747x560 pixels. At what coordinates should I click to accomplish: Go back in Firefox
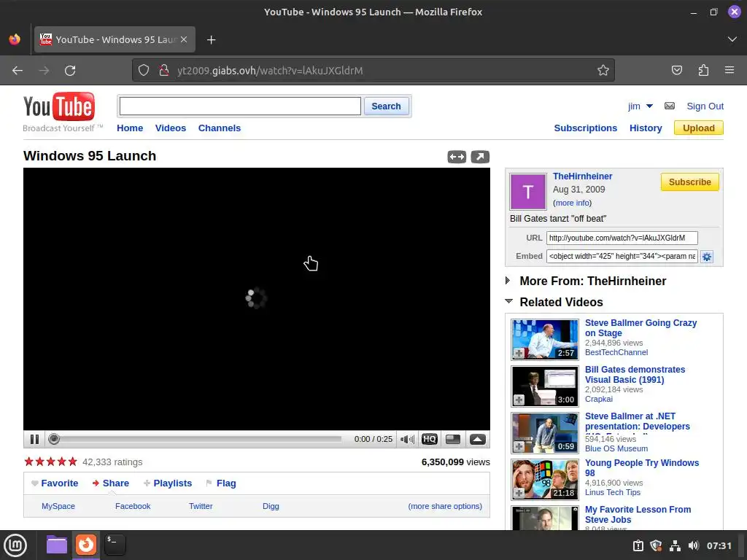[18, 71]
